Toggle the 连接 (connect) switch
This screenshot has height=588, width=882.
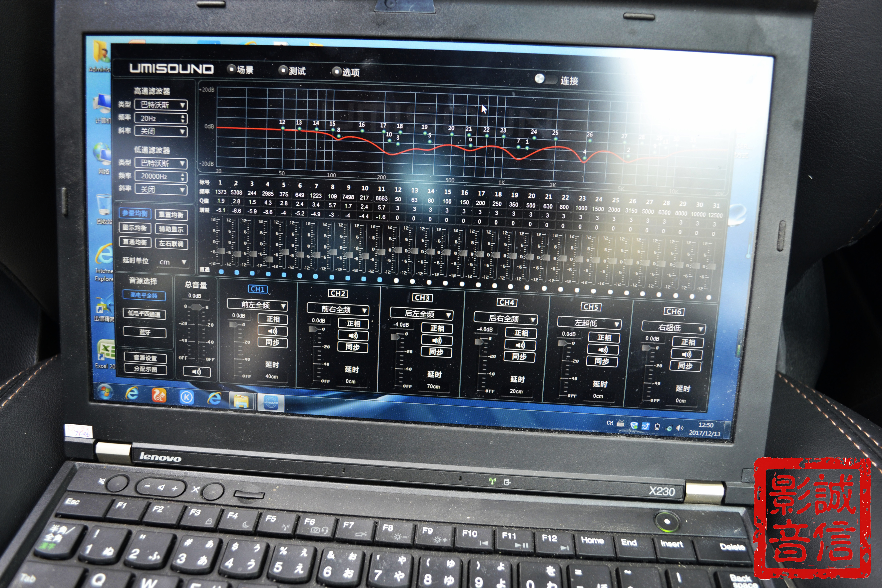click(546, 79)
